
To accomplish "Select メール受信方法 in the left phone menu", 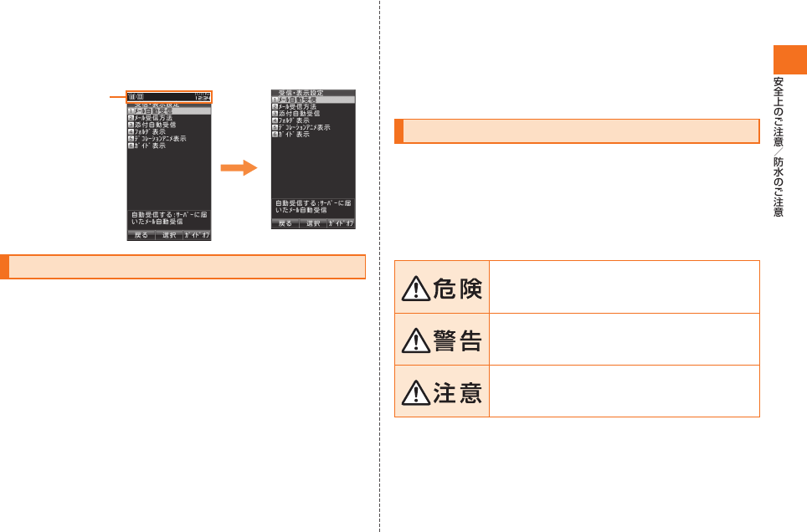I will [x=153, y=118].
